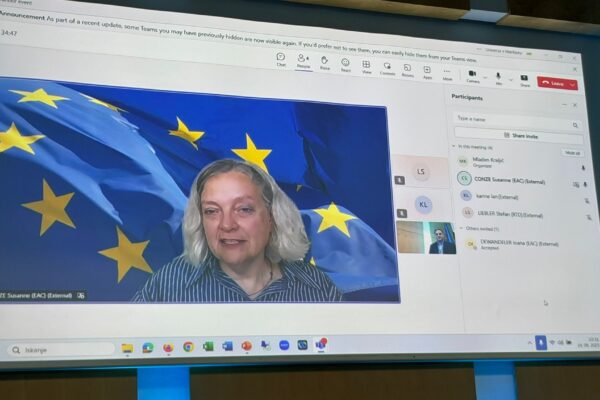Raise your hand in the meeting
The width and height of the screenshot is (600, 400).
324,63
